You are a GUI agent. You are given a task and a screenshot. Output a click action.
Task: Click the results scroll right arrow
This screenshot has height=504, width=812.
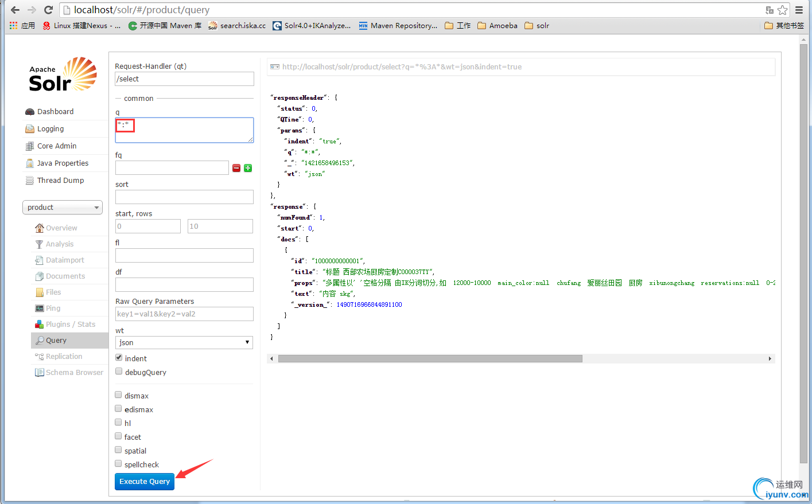(770, 358)
